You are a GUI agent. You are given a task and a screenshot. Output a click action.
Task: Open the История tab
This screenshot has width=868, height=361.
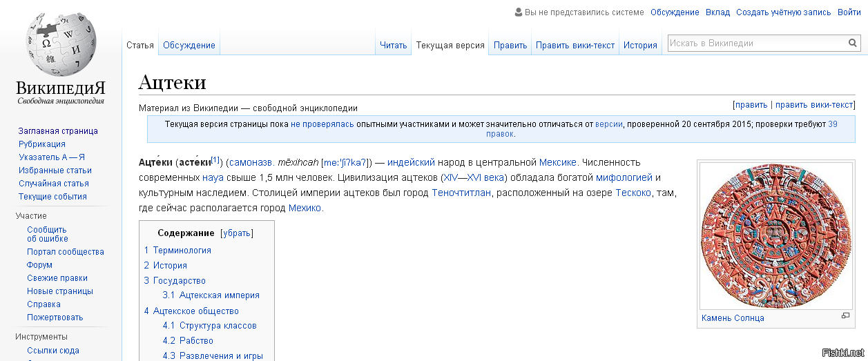[x=640, y=46]
